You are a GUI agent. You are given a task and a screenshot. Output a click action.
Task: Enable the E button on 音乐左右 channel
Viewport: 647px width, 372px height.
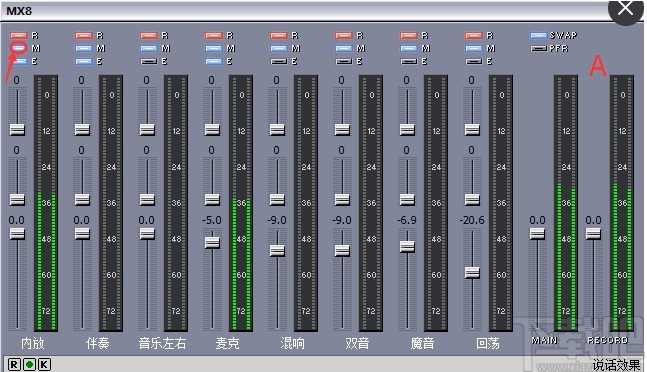pos(149,61)
